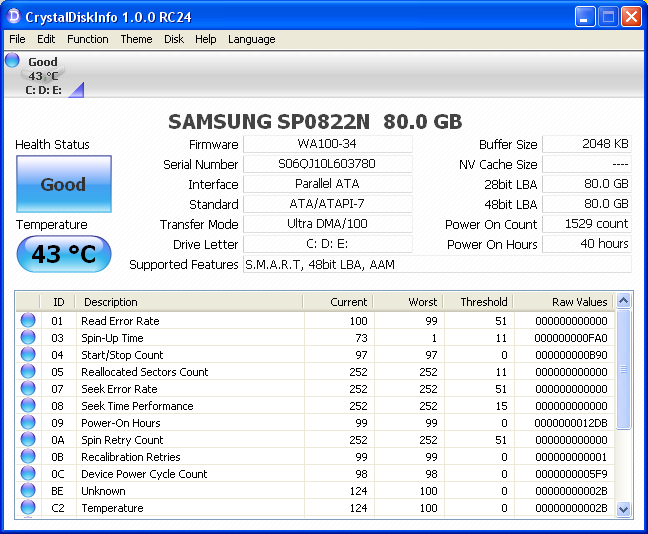Click the Power On Hours value 40 hours
648x534 pixels.
click(587, 244)
